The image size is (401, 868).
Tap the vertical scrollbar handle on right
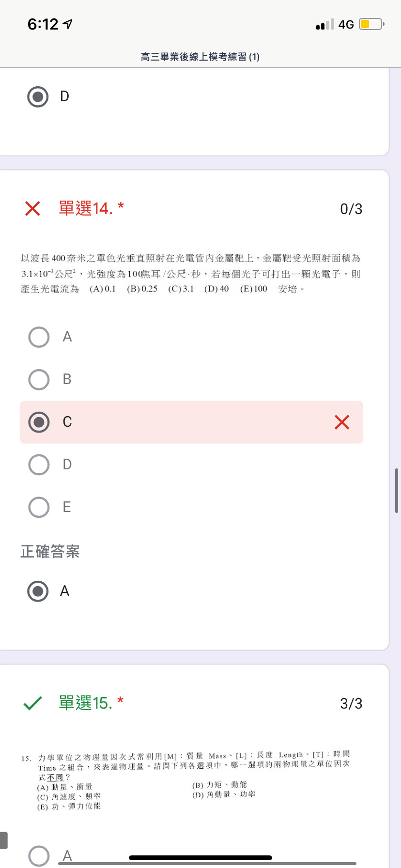click(x=397, y=490)
